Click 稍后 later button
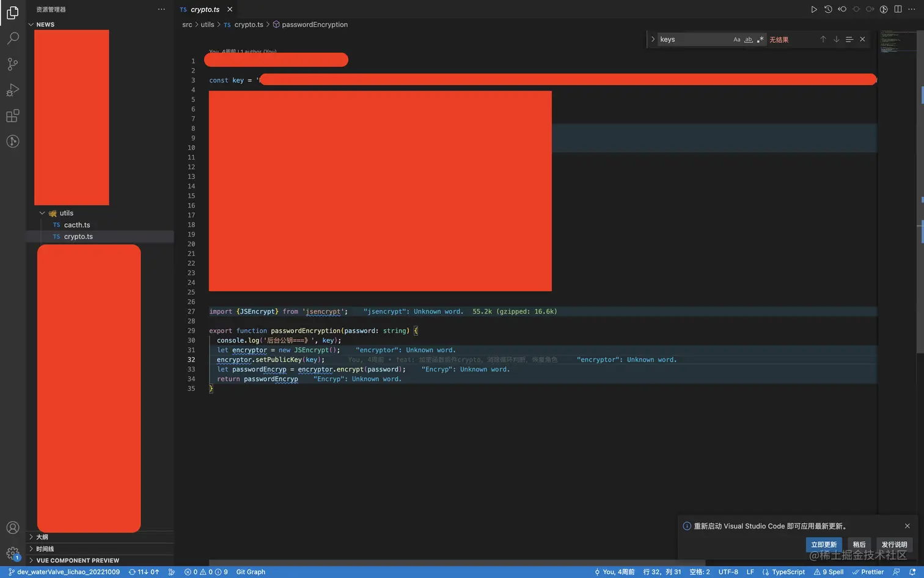Viewport: 924px width, 578px height. [859, 544]
